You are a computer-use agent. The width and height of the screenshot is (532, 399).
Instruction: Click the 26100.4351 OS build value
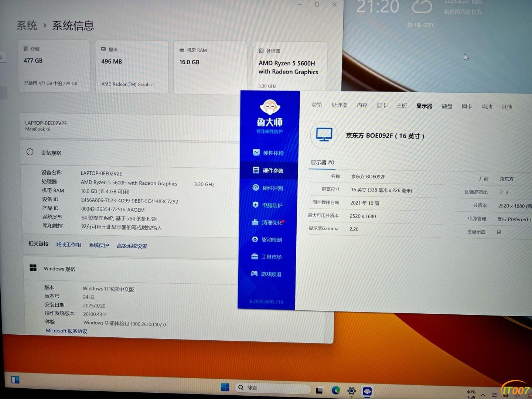pos(95,314)
